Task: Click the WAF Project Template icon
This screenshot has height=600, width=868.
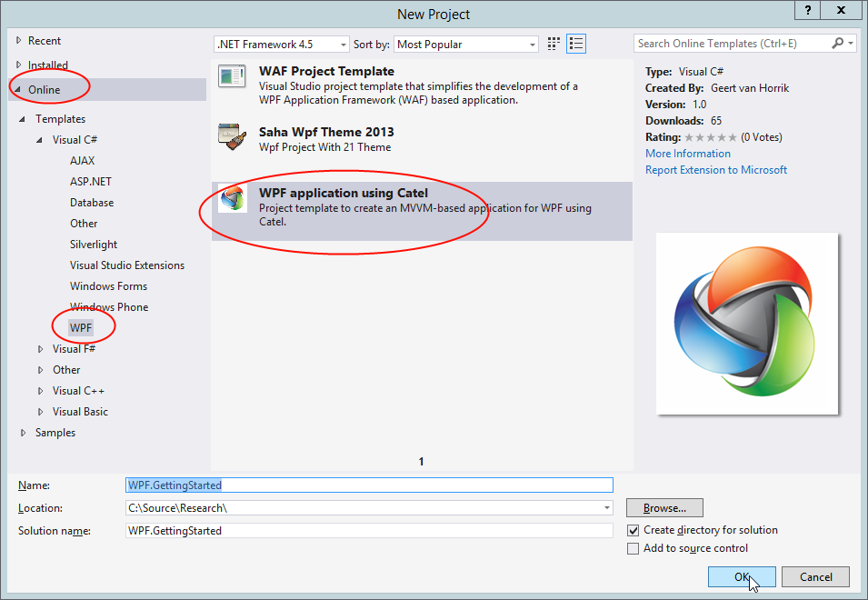Action: [x=232, y=77]
